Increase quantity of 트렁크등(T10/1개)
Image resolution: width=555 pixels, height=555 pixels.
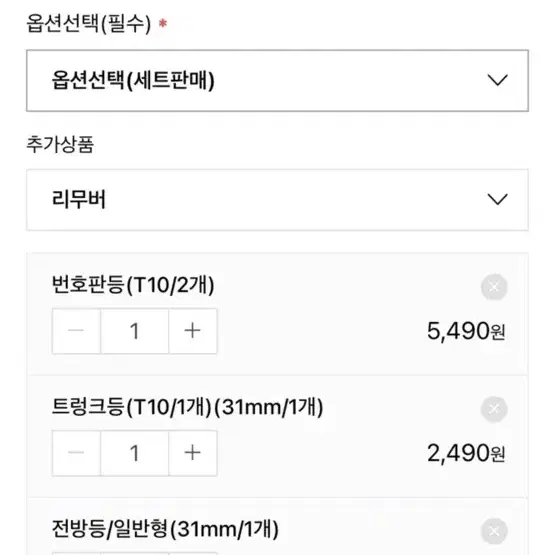(193, 453)
